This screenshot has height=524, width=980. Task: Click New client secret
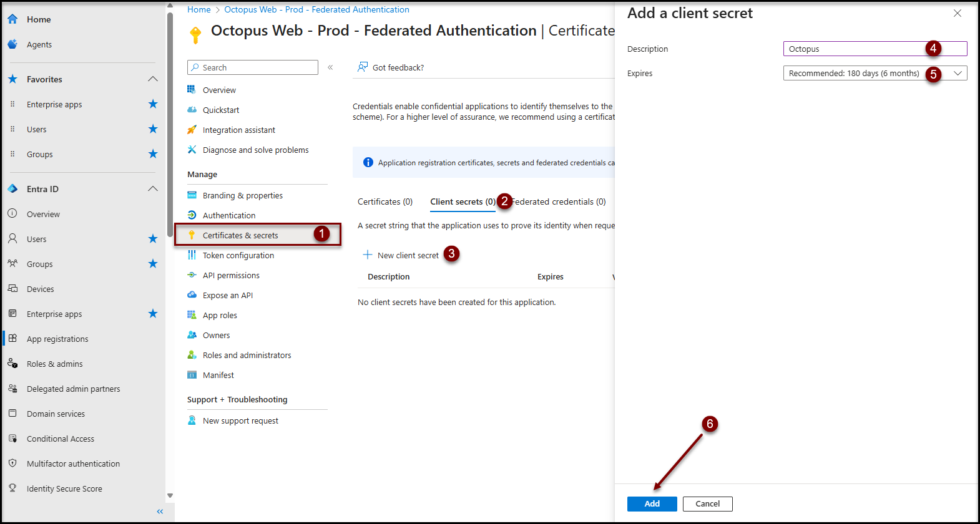(403, 255)
